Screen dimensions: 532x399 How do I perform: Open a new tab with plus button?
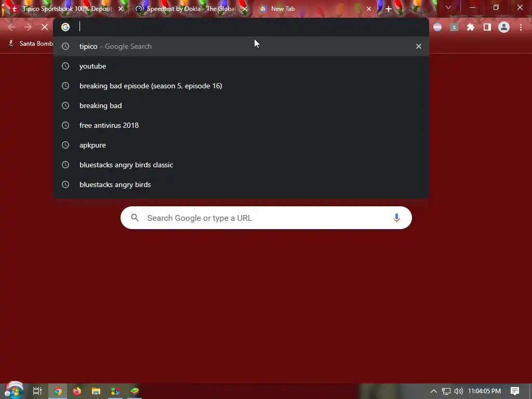tap(389, 9)
